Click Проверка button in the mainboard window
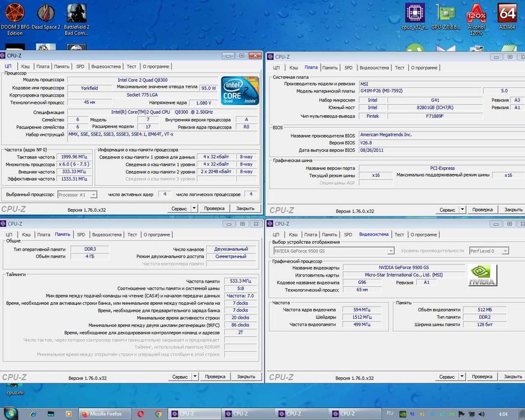Viewport: 525px width, 420px height. (482, 209)
